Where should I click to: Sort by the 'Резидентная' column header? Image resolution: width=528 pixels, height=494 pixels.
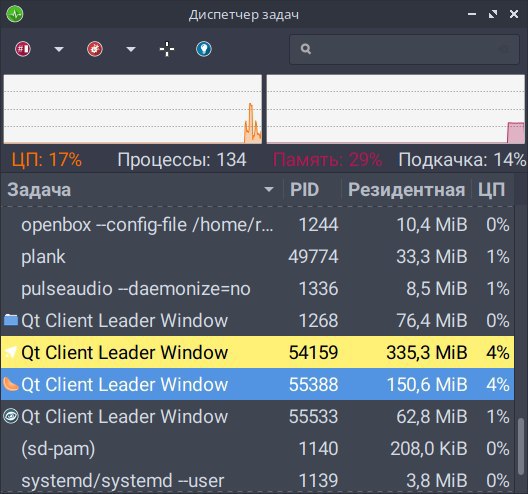(406, 190)
